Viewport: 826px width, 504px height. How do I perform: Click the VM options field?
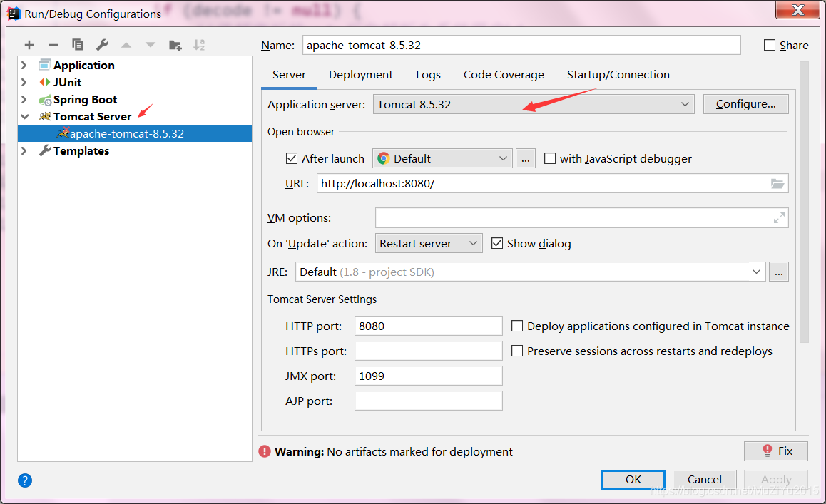[x=581, y=217]
